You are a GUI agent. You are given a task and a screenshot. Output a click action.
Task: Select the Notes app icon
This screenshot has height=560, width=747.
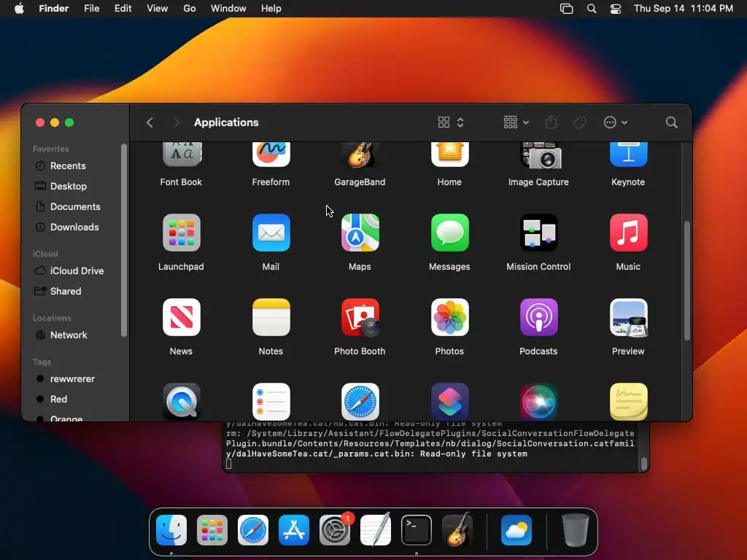pyautogui.click(x=271, y=317)
